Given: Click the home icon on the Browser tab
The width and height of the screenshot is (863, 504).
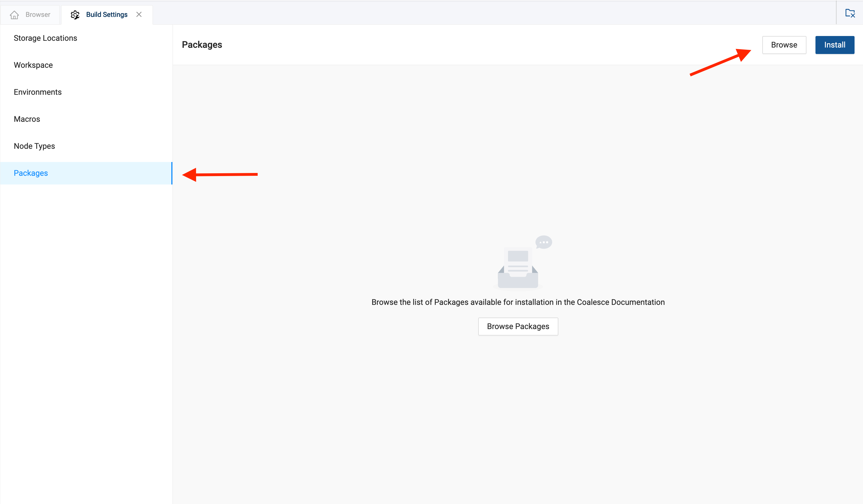Looking at the screenshot, I should [x=14, y=15].
